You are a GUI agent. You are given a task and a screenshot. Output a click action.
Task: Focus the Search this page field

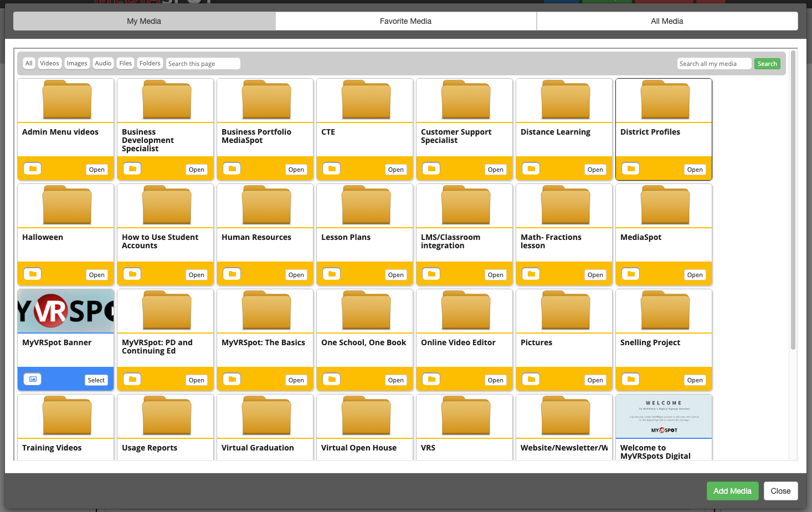click(203, 64)
